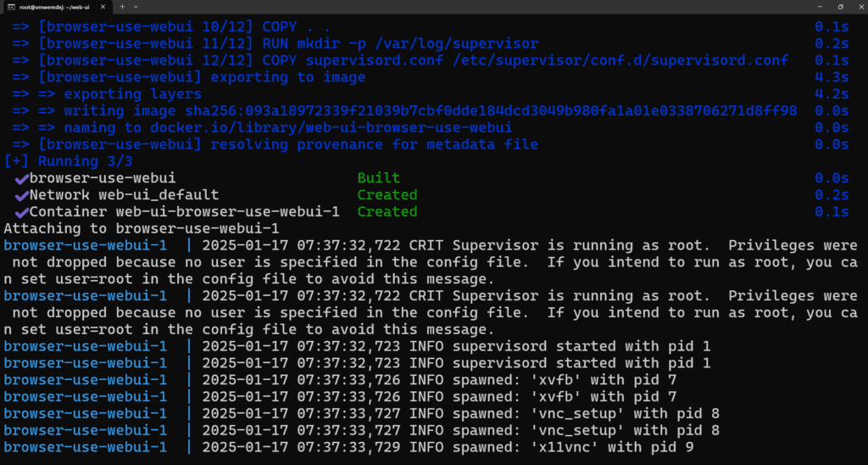The image size is (868, 465).
Task: Click the '[+] Running 3/3' line
Action: pyautogui.click(x=68, y=161)
